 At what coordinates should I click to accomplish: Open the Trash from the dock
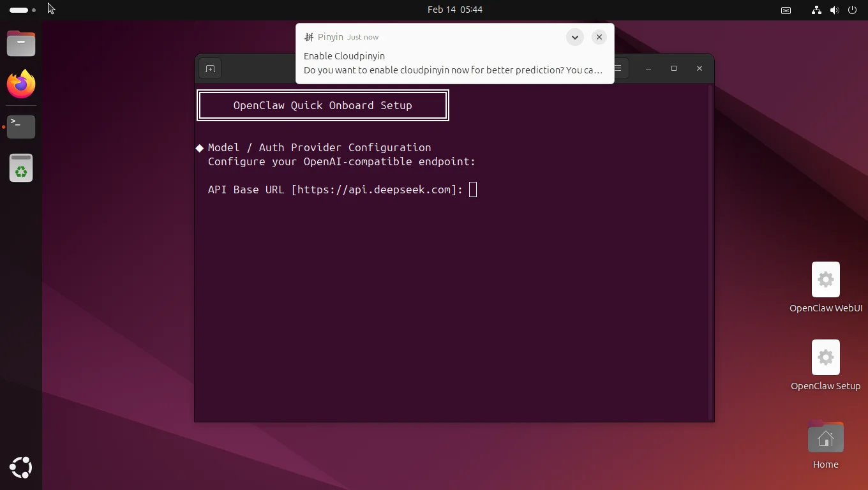tap(21, 168)
